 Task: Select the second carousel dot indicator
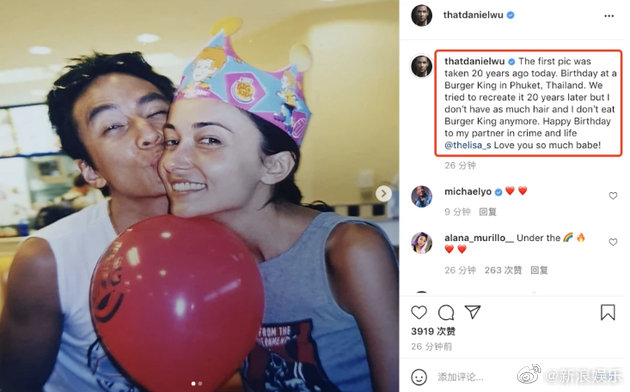pos(200,384)
